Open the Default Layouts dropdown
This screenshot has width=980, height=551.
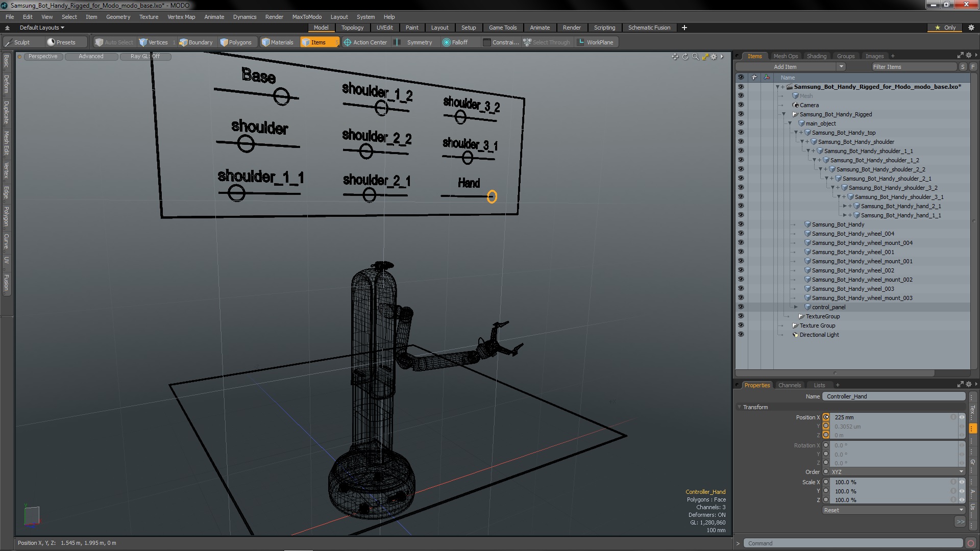(42, 28)
